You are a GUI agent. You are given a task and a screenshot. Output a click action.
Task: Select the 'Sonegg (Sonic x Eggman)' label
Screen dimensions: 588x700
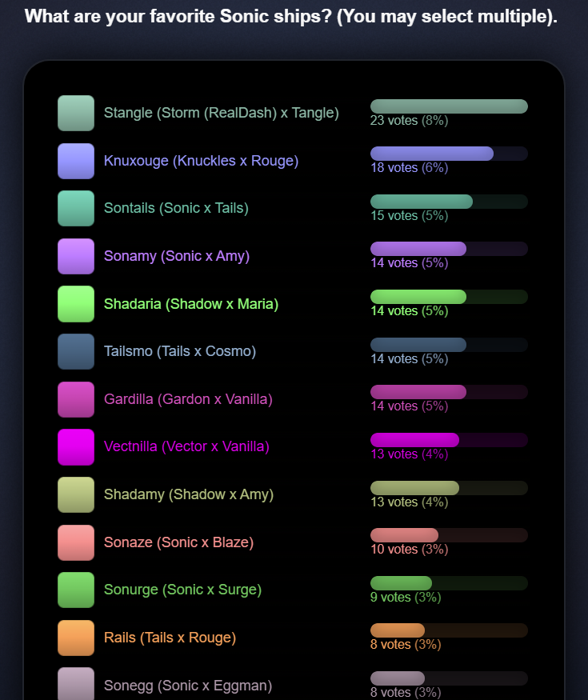[x=188, y=686]
